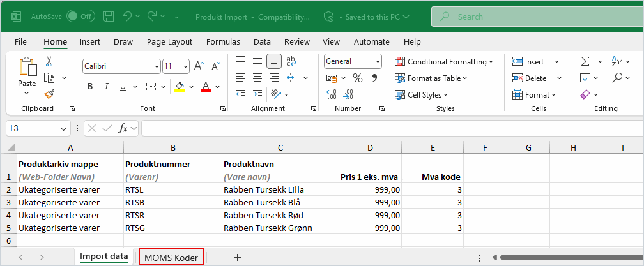Click the Increase Font Size icon
This screenshot has height=266, width=644.
[199, 66]
